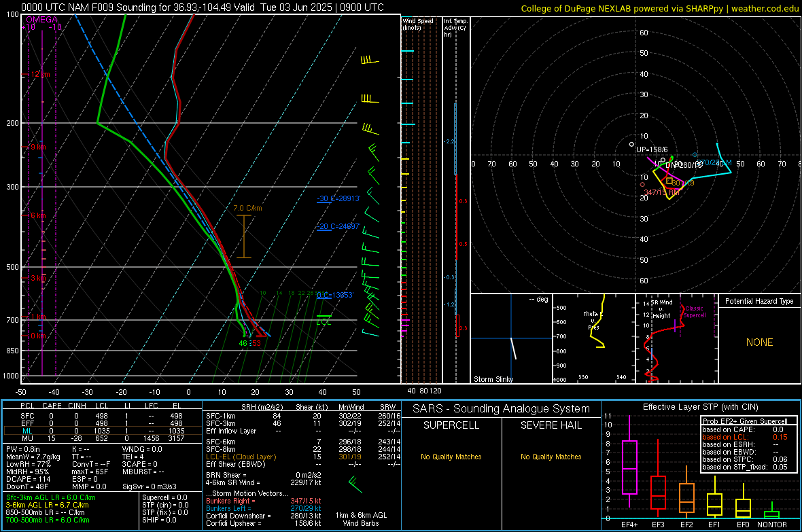The image size is (802, 532).
Task: Click the -30 C=28913' level label
Action: 338,198
